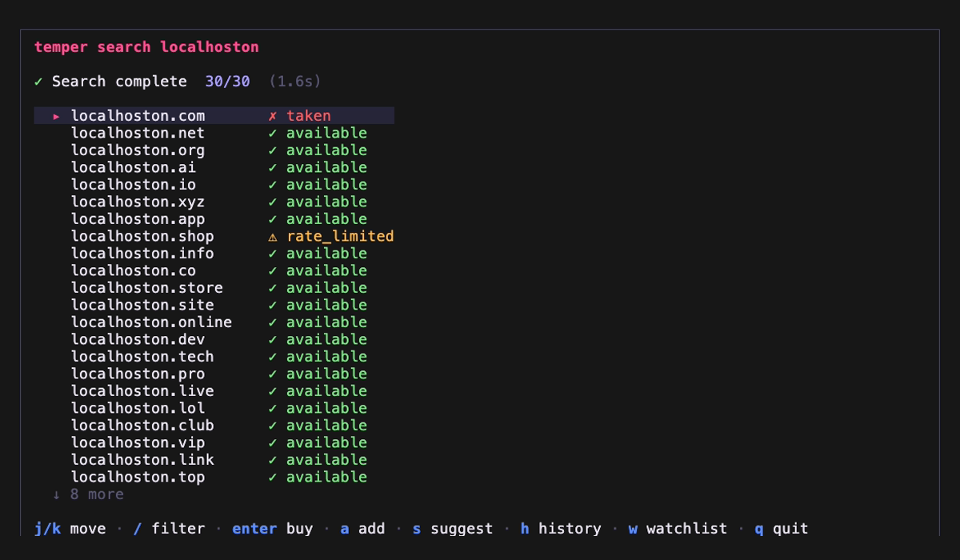Select localhoston.xyz domain row
This screenshot has height=560, width=960.
click(214, 202)
